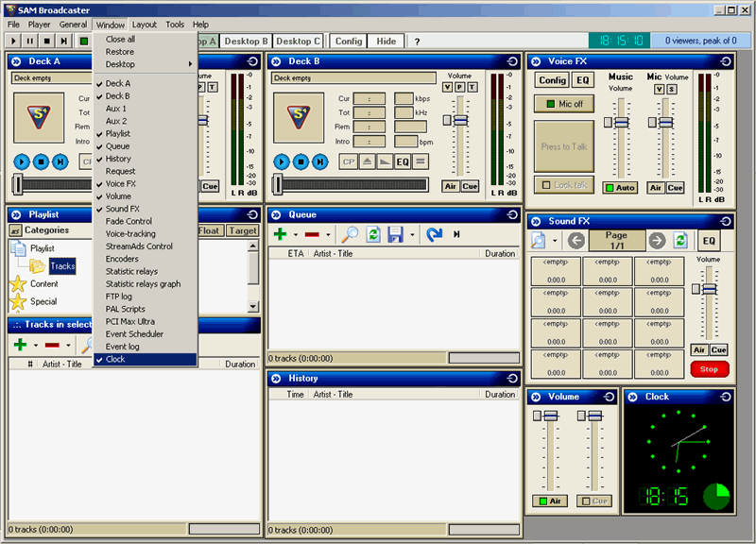Screen dimensions: 756x544
Task: Choose Encoders in Window menu
Action: click(146, 259)
